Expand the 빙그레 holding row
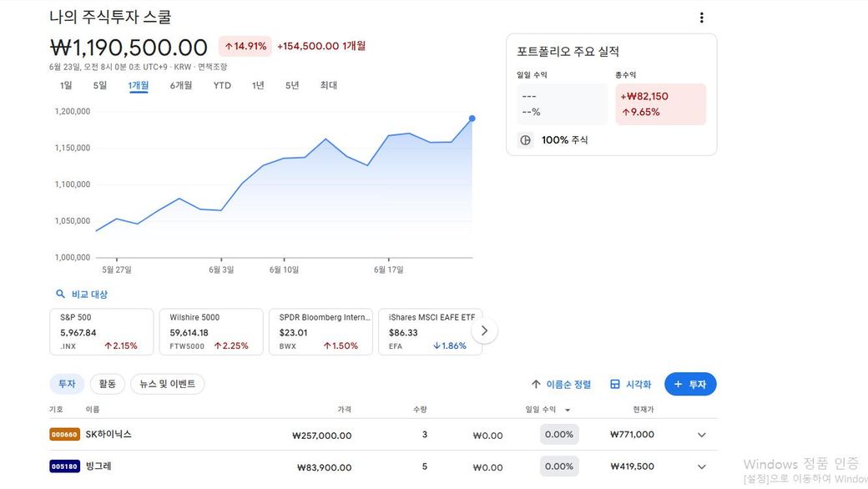The width and height of the screenshot is (868, 489). coord(701,467)
